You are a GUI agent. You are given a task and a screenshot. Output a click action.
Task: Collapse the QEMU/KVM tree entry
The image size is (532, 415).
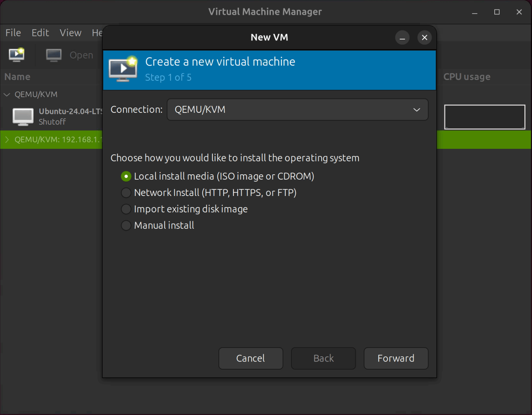(6, 94)
